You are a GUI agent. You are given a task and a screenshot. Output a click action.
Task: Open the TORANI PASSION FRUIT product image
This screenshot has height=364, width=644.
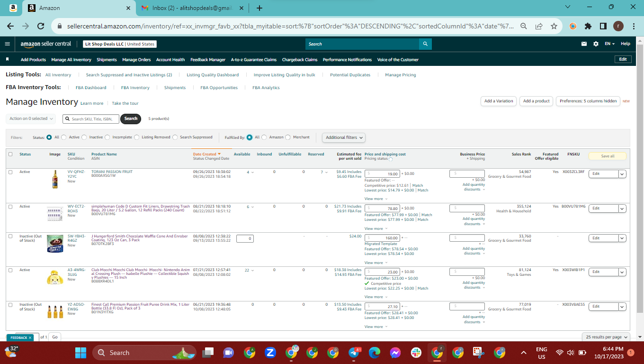[55, 179]
